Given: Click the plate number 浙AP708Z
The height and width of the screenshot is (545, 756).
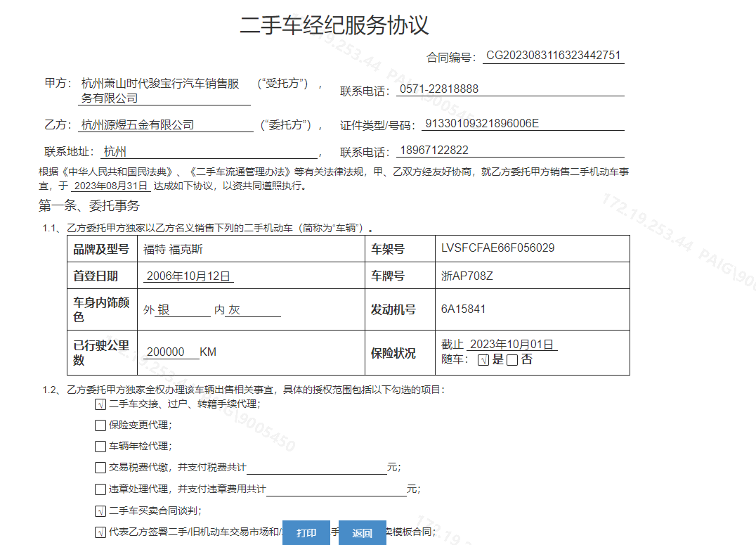Looking at the screenshot, I should click(467, 276).
